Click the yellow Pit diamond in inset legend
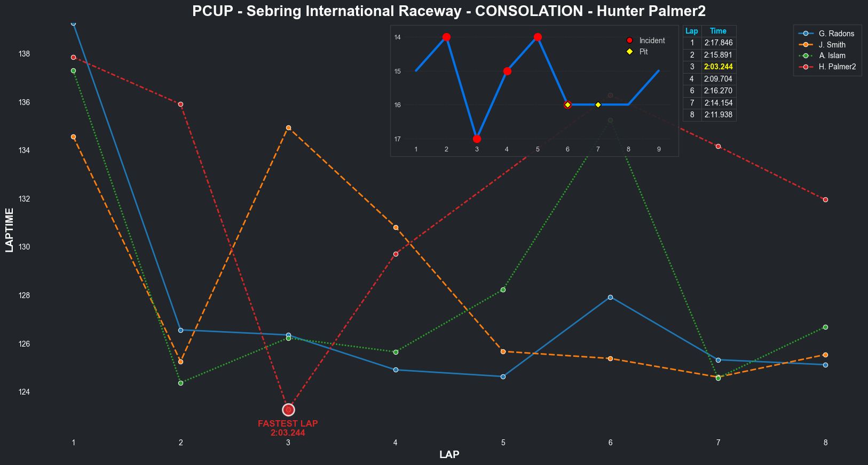 click(x=629, y=52)
